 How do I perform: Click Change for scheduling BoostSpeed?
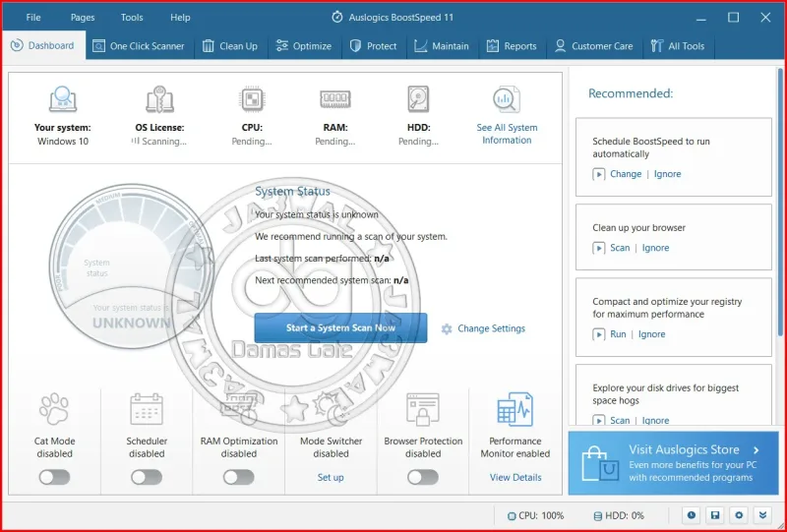626,174
